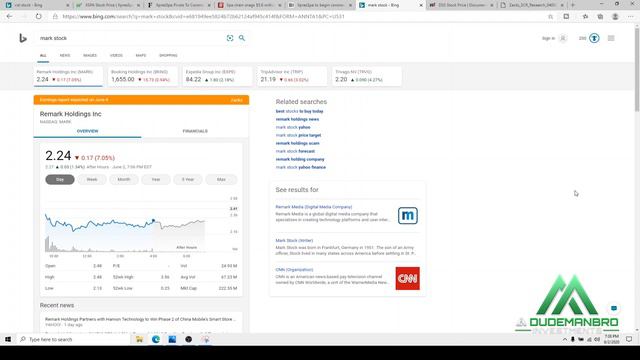
Task: Open 'mark stock yahoo' related search
Action: [293, 127]
